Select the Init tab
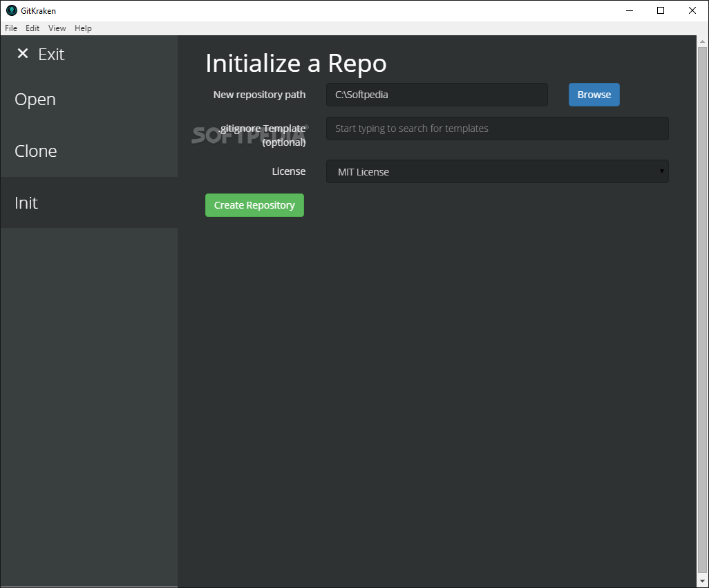This screenshot has height=588, width=709. pos(89,202)
